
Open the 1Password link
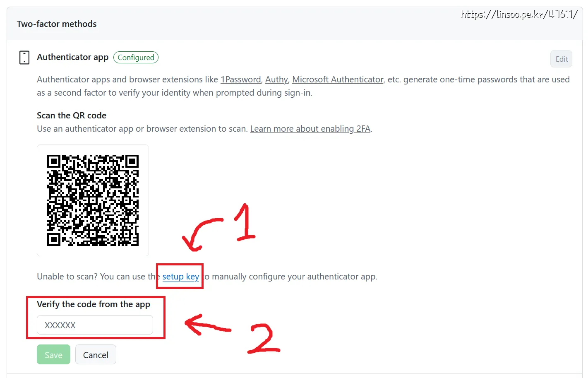241,79
